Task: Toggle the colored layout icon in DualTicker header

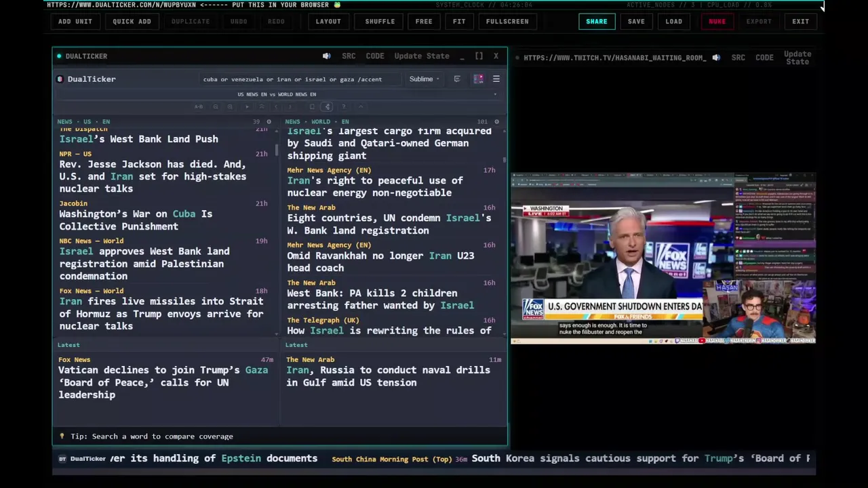Action: (478, 79)
